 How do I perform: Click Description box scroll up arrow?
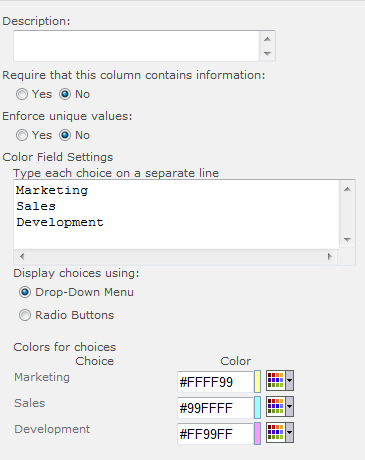(x=267, y=39)
